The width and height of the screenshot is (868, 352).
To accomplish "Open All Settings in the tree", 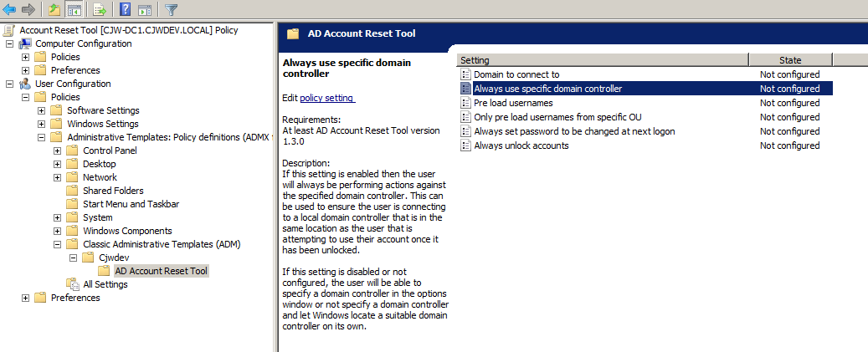I will (105, 284).
